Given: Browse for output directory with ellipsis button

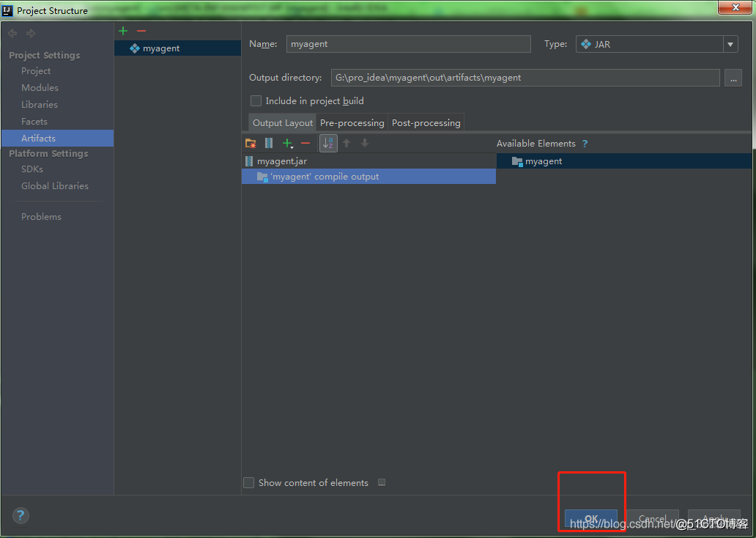Looking at the screenshot, I should coord(733,78).
